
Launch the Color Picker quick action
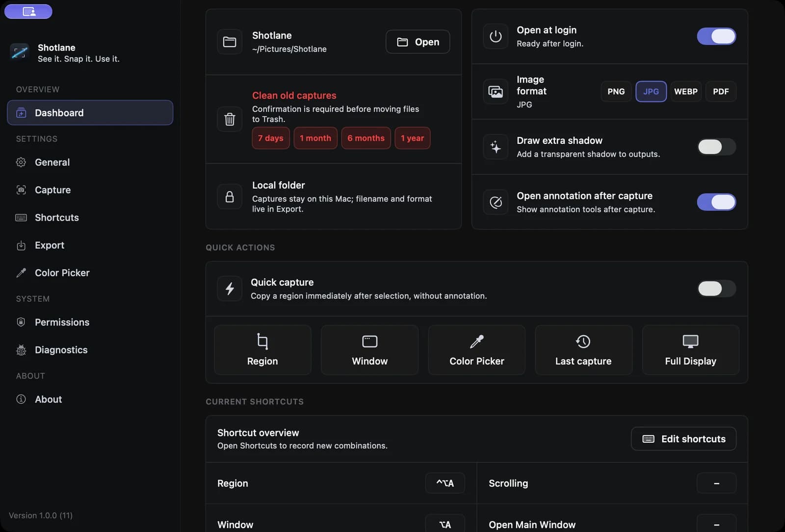point(476,350)
